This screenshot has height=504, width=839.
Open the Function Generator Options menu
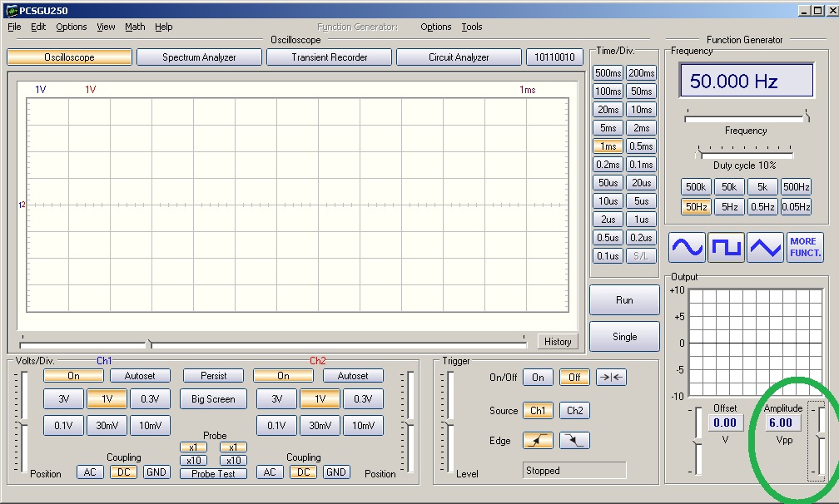(435, 27)
